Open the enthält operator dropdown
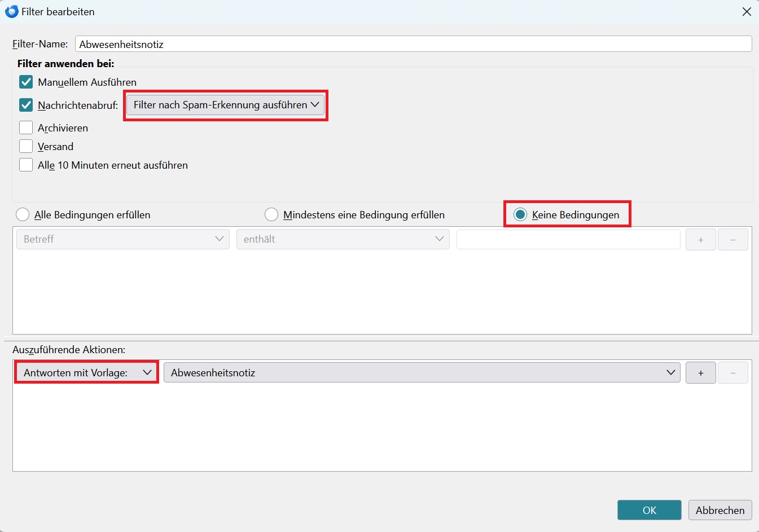 343,239
